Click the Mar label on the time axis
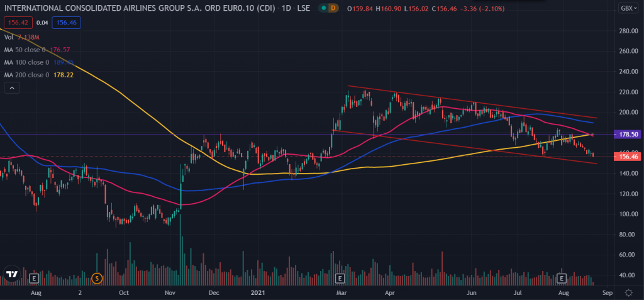Image resolution: width=644 pixels, height=300 pixels. click(x=341, y=293)
